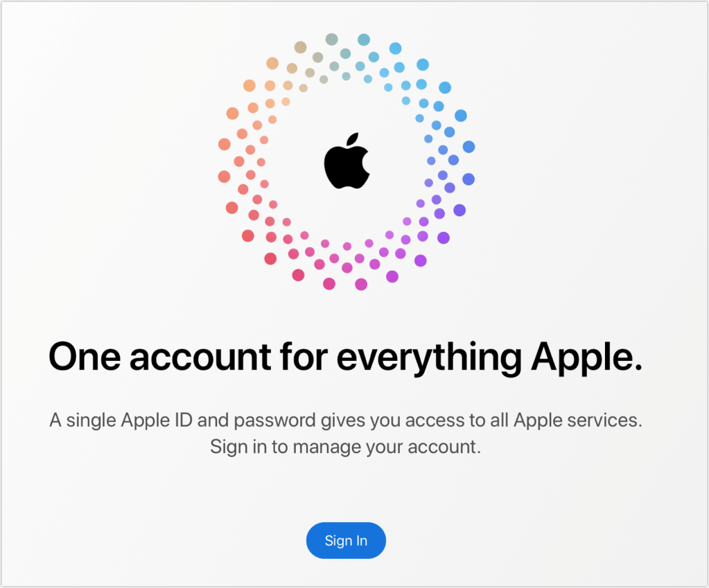Select the large purple outer dot at lower right
The height and width of the screenshot is (588, 709).
pos(444,238)
